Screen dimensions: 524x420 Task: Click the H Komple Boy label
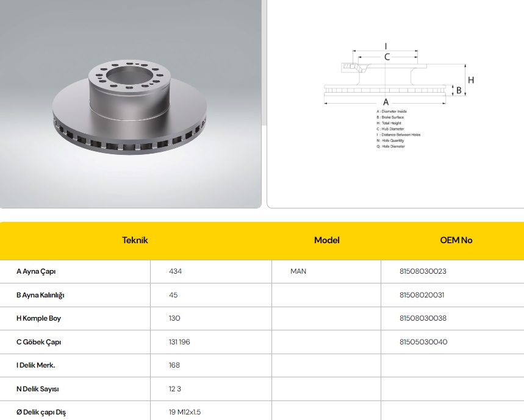click(x=38, y=318)
